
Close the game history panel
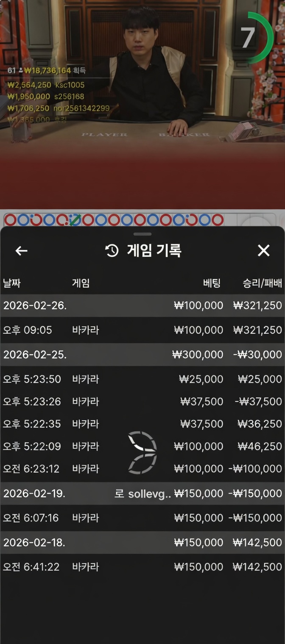(x=263, y=251)
